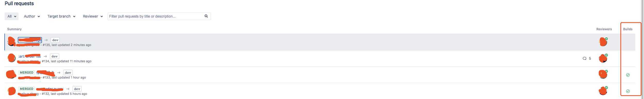
Task: Click the MERGED label on PR #132
Action: (27, 89)
